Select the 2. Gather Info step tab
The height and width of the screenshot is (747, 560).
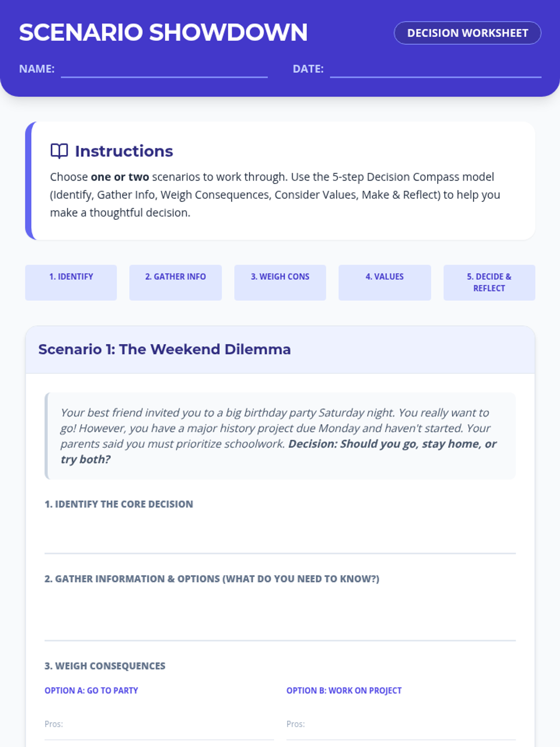coord(175,282)
